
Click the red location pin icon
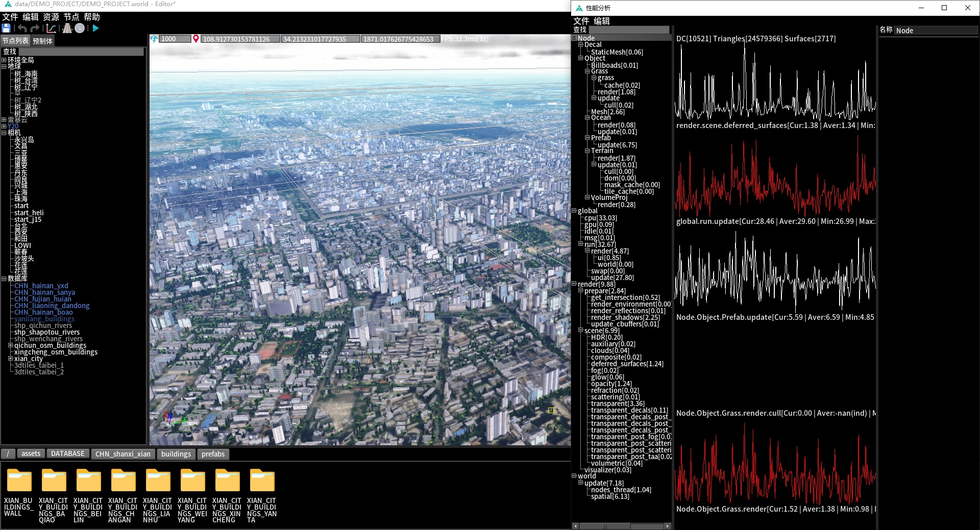pos(195,39)
